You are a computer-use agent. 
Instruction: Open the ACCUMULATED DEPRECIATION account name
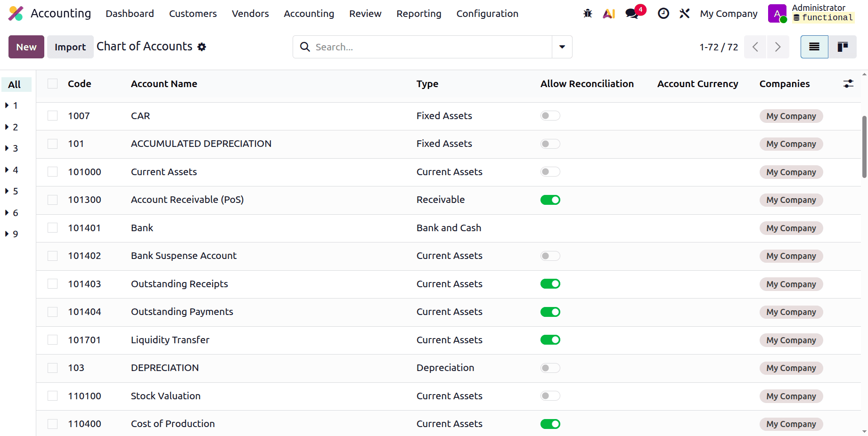pos(201,144)
